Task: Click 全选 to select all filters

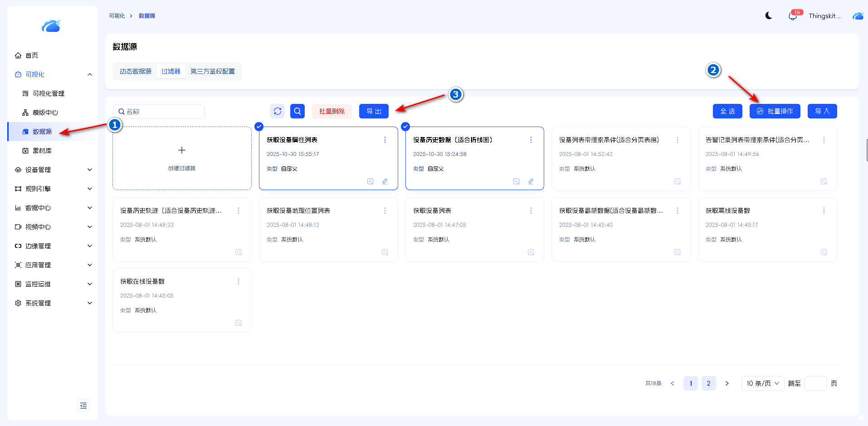Action: (x=727, y=111)
